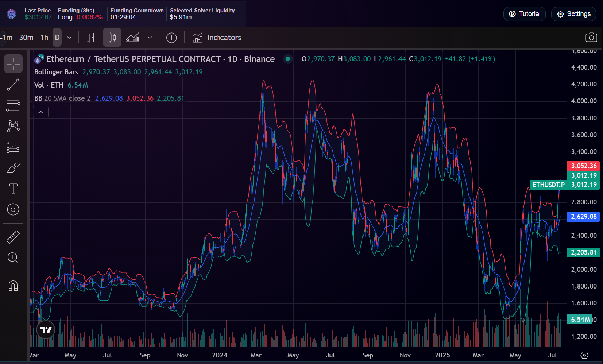Select the measure ruler tool
The width and height of the screenshot is (603, 364).
(13, 236)
